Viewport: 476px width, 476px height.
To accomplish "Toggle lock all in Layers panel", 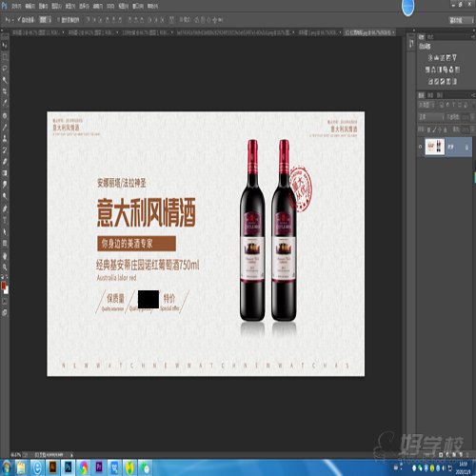I will [445, 129].
